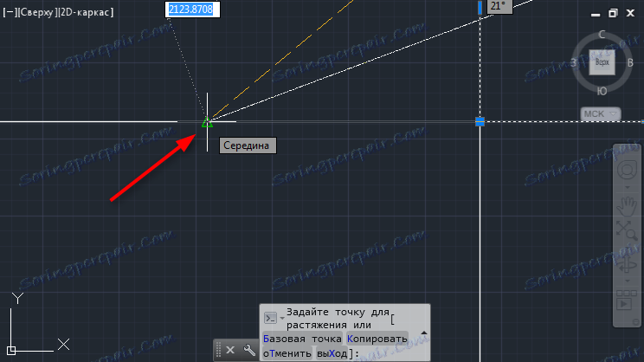Click the ViewCube top face "Верх"

602,62
